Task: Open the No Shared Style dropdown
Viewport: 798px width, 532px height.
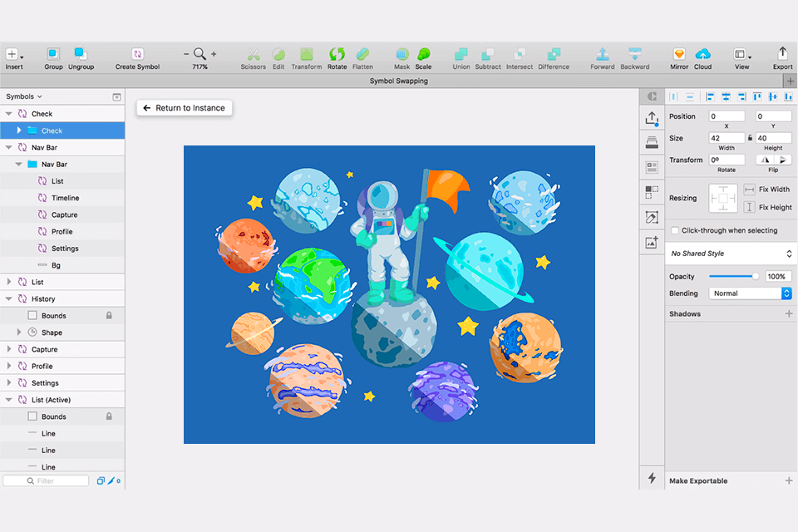Action: [731, 254]
